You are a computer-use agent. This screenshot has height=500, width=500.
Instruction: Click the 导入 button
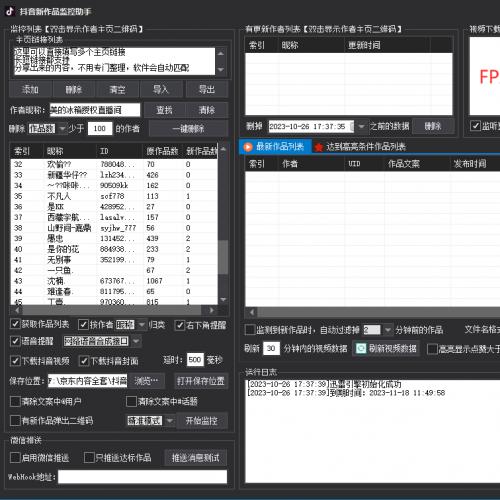click(x=161, y=89)
